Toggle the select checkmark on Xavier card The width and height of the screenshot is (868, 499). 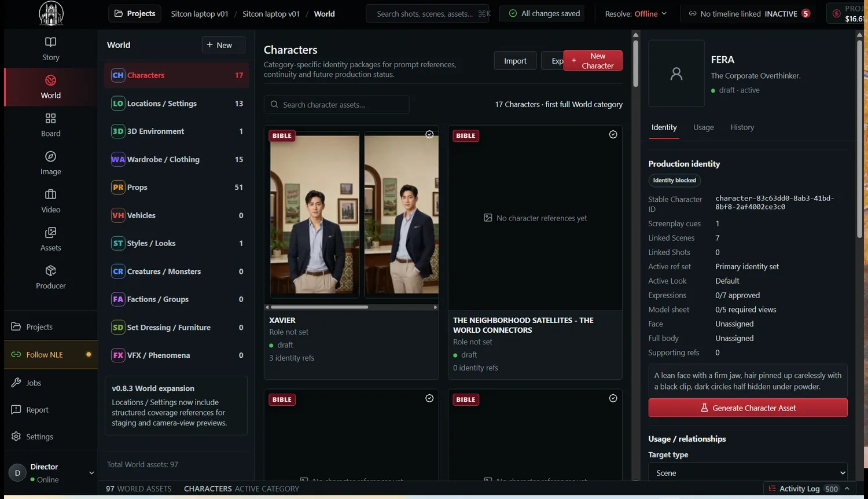click(x=429, y=134)
